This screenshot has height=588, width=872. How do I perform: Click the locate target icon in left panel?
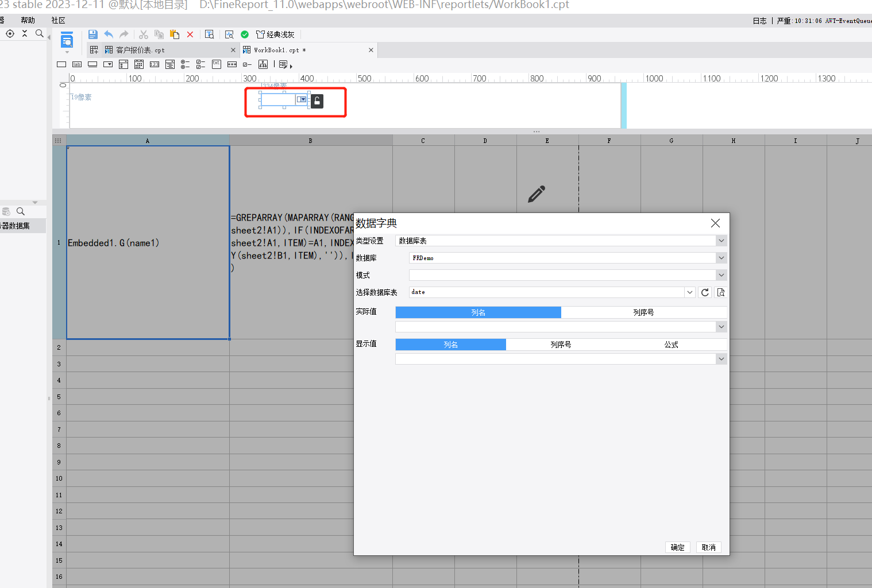click(x=10, y=34)
